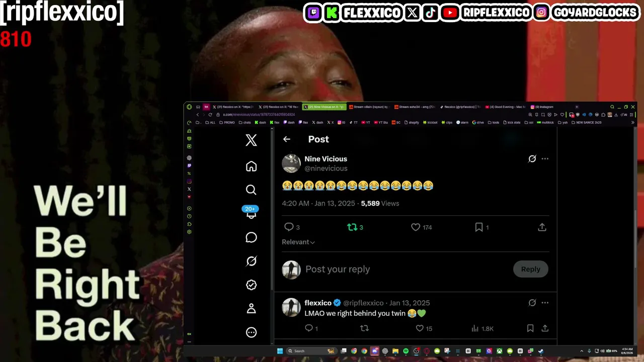The width and height of the screenshot is (644, 362).
Task: Open Explore search in X sidebar
Action: click(251, 190)
